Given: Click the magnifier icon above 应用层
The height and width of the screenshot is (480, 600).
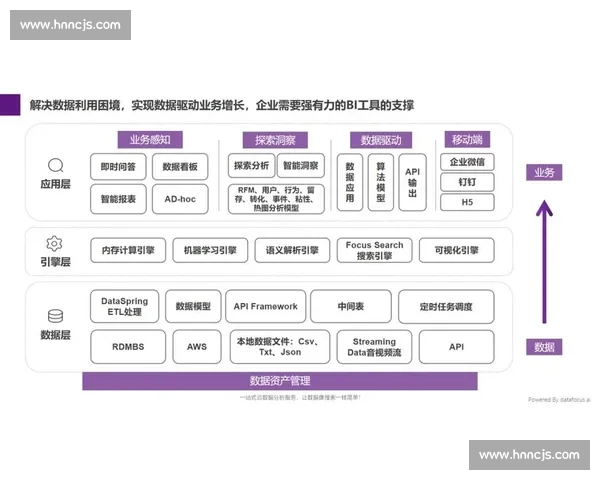Looking at the screenshot, I should coord(56,166).
